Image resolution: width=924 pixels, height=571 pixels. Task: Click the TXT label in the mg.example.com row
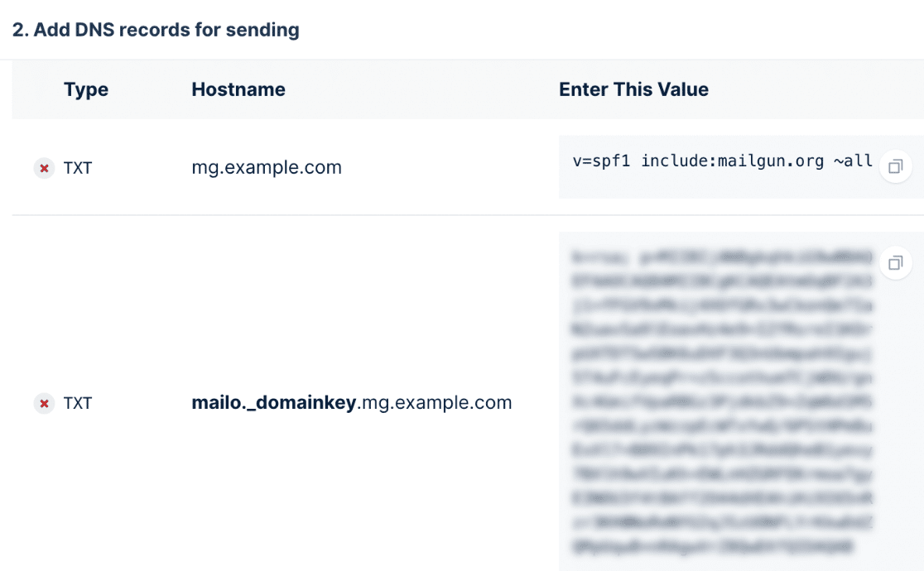point(78,168)
